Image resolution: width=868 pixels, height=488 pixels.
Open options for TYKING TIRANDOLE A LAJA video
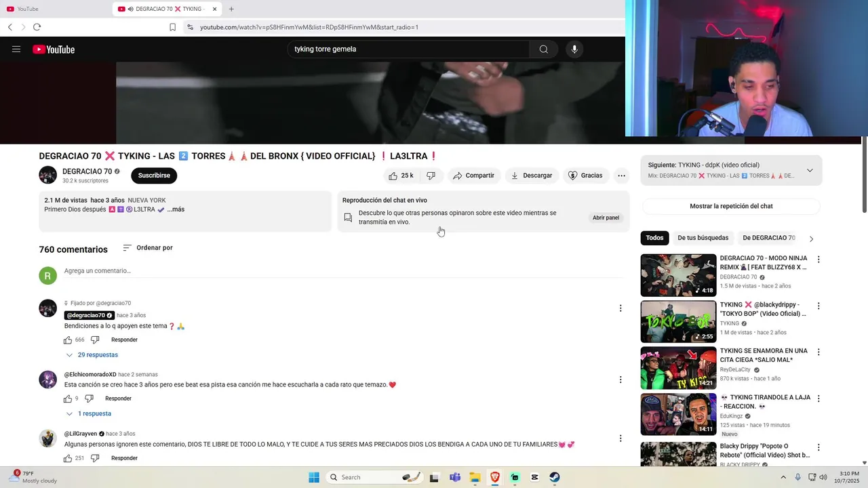click(x=818, y=399)
